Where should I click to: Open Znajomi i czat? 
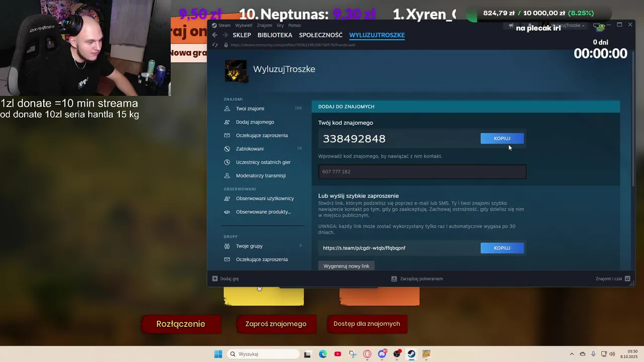coord(613,279)
